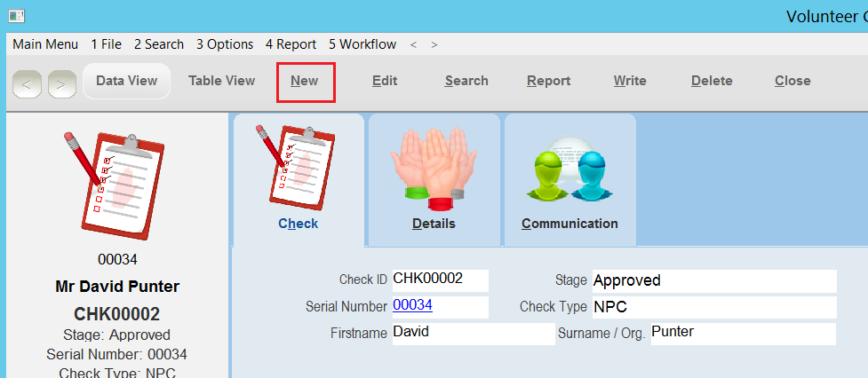
Task: Open the 5 Workflow menu
Action: [x=362, y=44]
